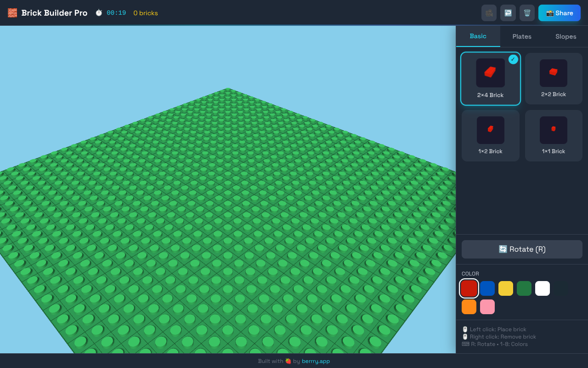The width and height of the screenshot is (588, 368).
Task: Clear all bricks with the trash icon
Action: 527,13
